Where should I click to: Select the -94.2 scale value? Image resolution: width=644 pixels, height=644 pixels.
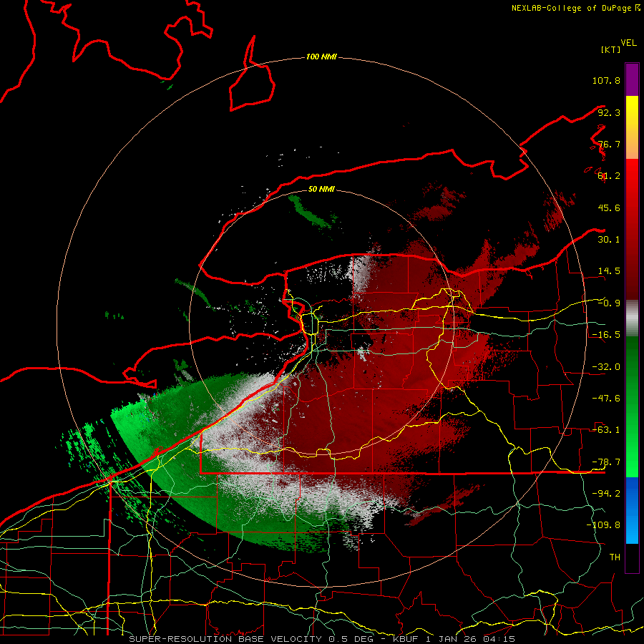pos(606,493)
